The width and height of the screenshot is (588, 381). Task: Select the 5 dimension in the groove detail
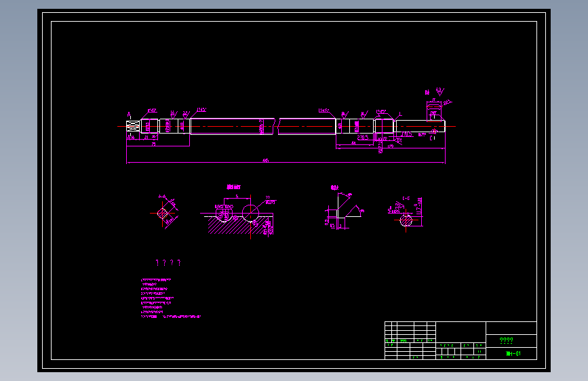[x=237, y=197]
